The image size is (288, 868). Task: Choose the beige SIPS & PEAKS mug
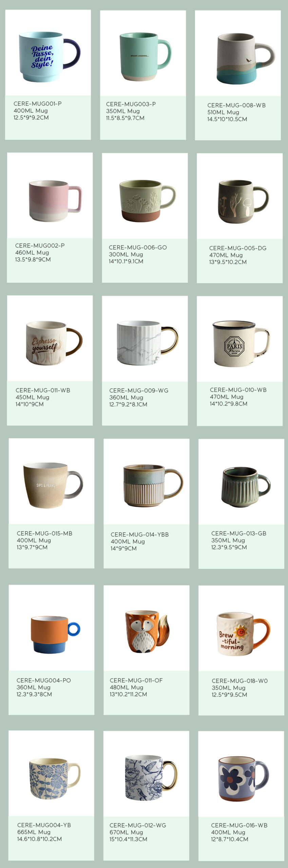(53, 485)
